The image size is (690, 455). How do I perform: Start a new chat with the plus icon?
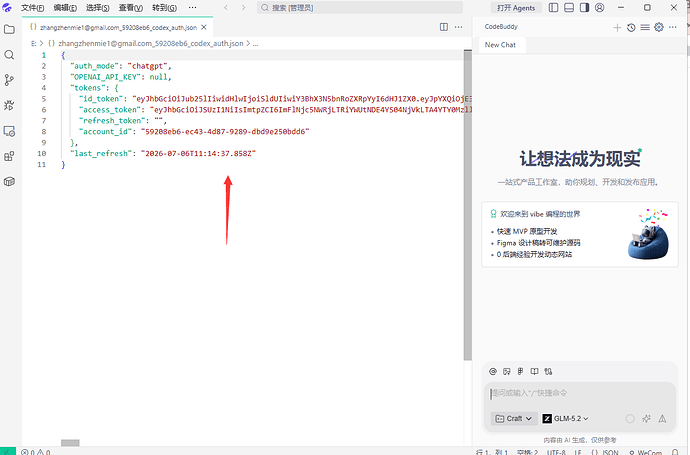[x=617, y=27]
